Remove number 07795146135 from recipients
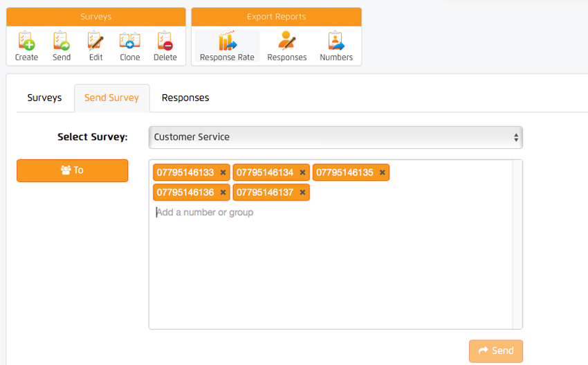588x365 pixels. click(382, 172)
